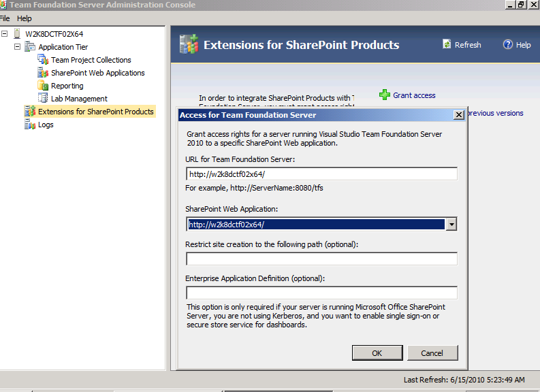
Task: Click the Team Project Collections icon
Action: (43, 59)
